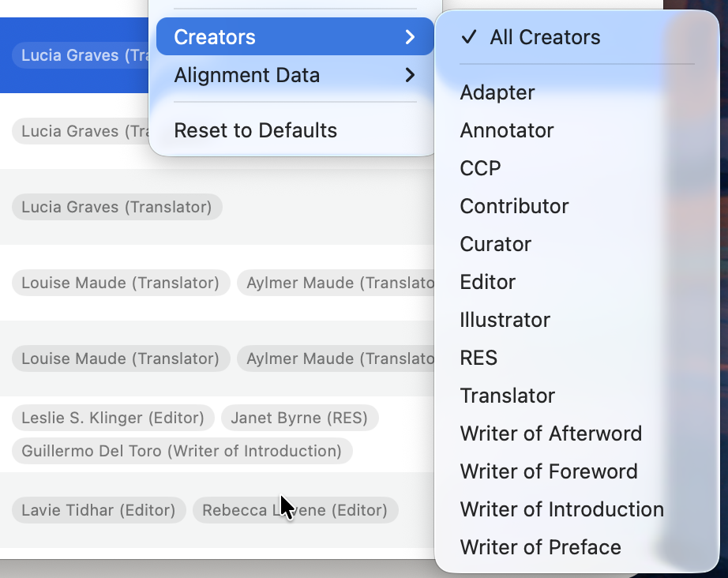The width and height of the screenshot is (728, 578).
Task: Choose Writer of Foreword role
Action: [x=576, y=471]
